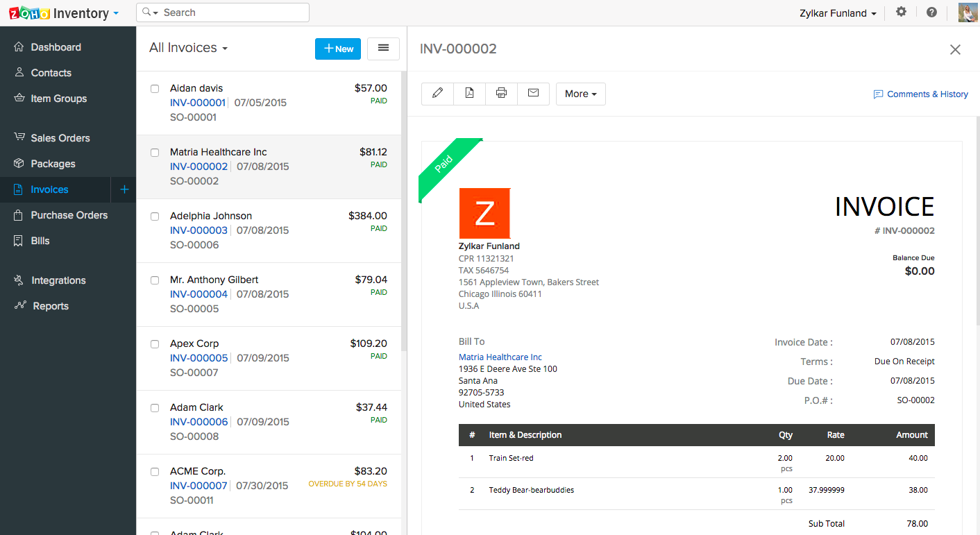Open the INV-000005 invoice link
Screen dimensions: 980x535
pyautogui.click(x=198, y=358)
